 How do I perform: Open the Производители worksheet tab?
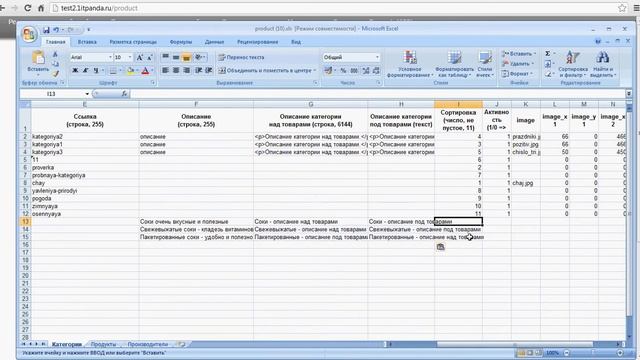pyautogui.click(x=148, y=344)
